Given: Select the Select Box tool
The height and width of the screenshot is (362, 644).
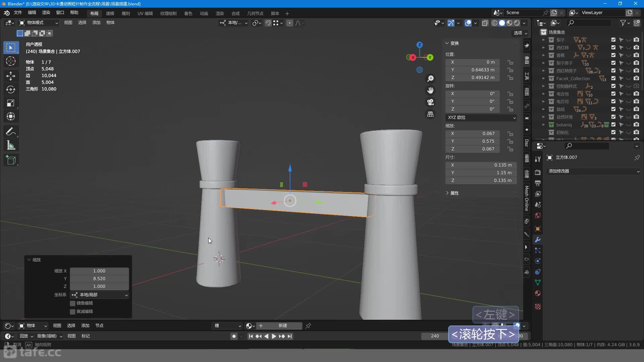Looking at the screenshot, I should [11, 48].
